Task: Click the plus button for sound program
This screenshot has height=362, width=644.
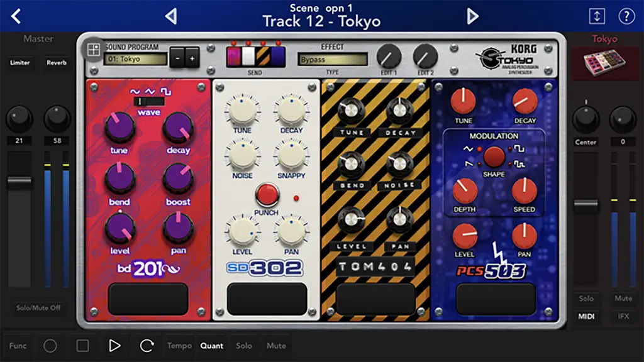Action: pos(192,58)
